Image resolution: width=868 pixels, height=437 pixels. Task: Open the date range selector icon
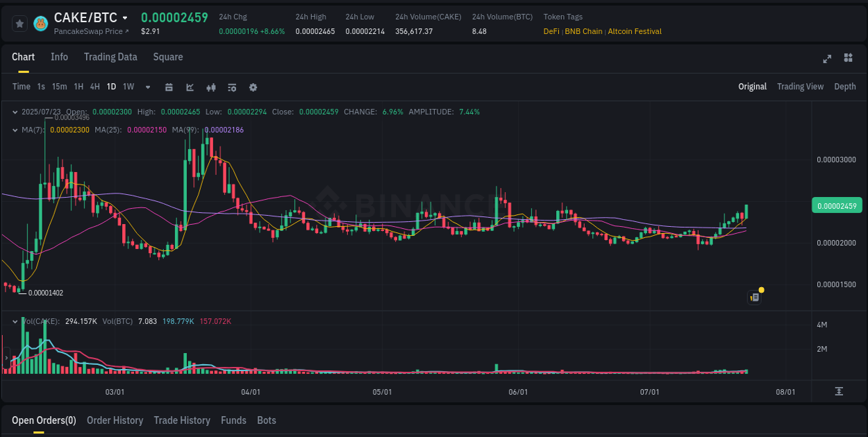(x=169, y=87)
